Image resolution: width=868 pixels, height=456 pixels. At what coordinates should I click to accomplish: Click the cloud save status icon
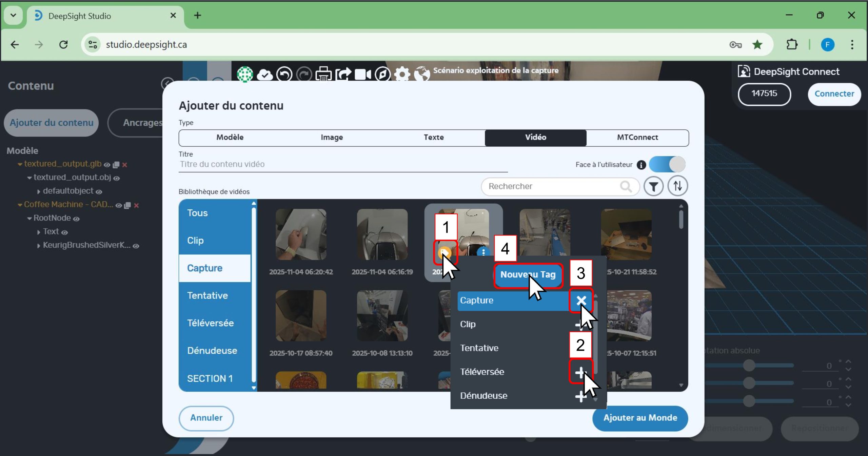pos(264,74)
